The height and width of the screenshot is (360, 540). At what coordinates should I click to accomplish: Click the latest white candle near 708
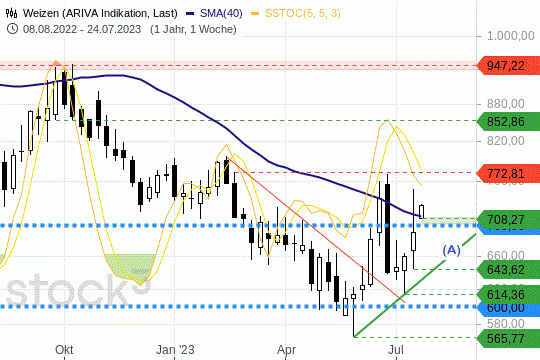[422, 211]
